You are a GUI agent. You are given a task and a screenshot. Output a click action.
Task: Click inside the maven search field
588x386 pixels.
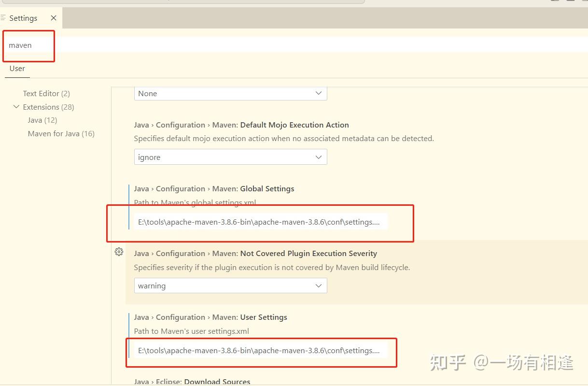pyautogui.click(x=28, y=45)
